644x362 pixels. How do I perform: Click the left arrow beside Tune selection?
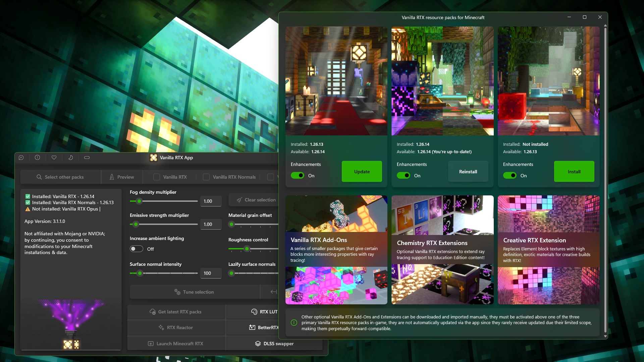click(274, 292)
